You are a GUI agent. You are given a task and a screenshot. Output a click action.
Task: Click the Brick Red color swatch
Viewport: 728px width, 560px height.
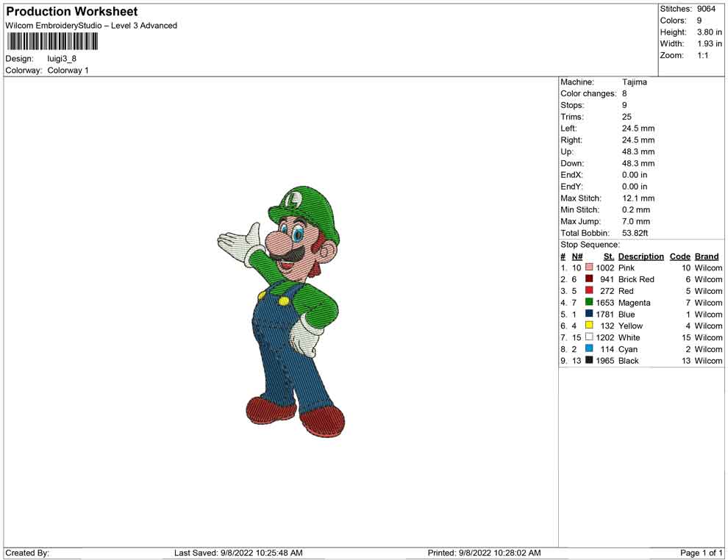point(589,279)
